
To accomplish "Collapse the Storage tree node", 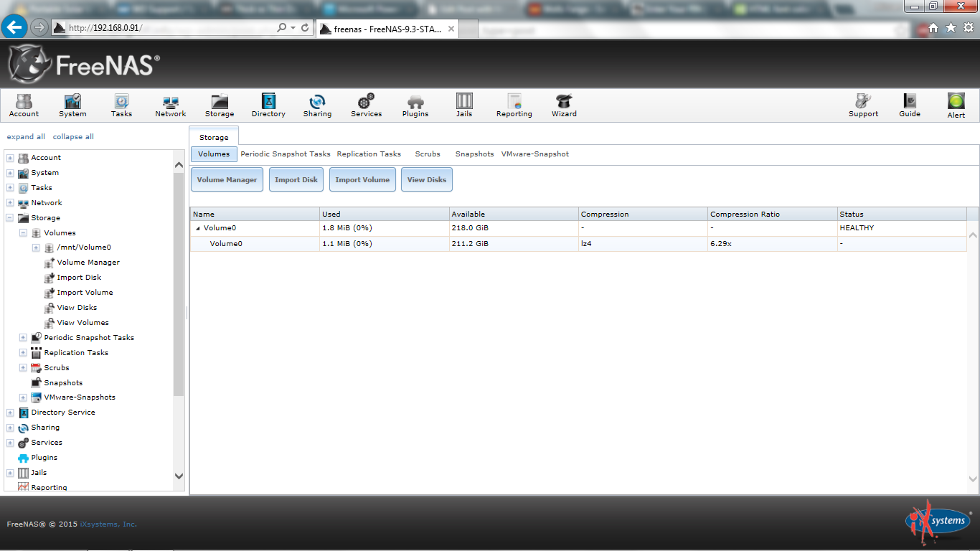I will pyautogui.click(x=10, y=218).
